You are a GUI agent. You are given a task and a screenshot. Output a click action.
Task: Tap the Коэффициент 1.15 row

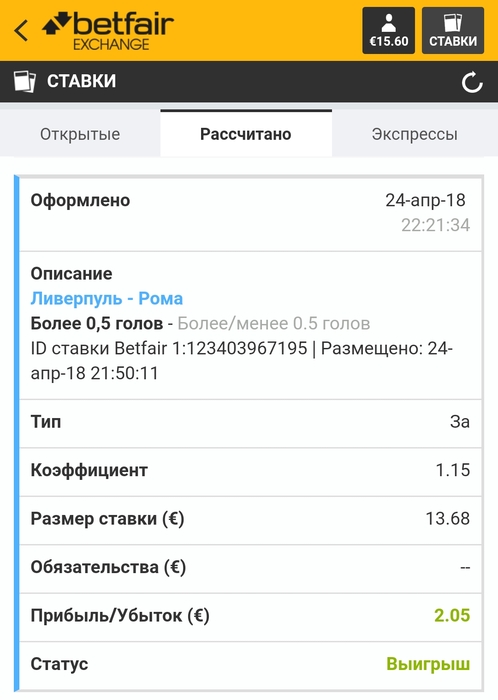tap(250, 472)
